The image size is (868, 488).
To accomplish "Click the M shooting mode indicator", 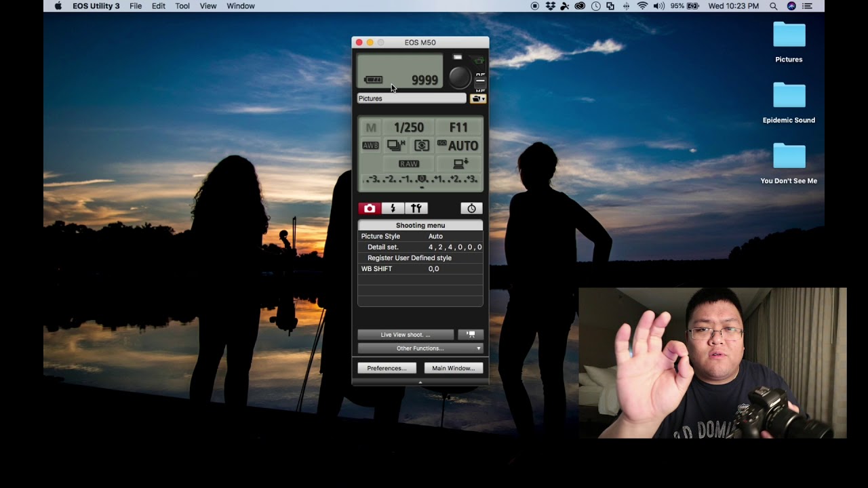I will [x=371, y=127].
